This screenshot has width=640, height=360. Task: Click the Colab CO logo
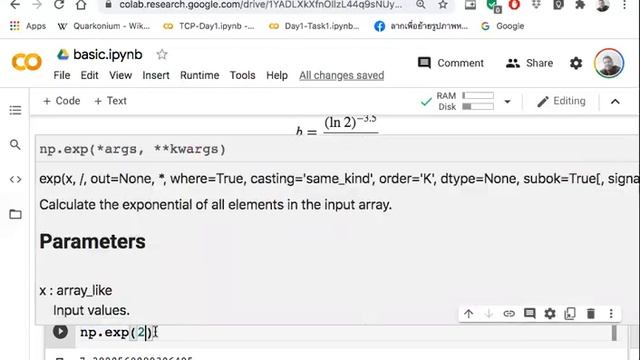click(x=27, y=62)
